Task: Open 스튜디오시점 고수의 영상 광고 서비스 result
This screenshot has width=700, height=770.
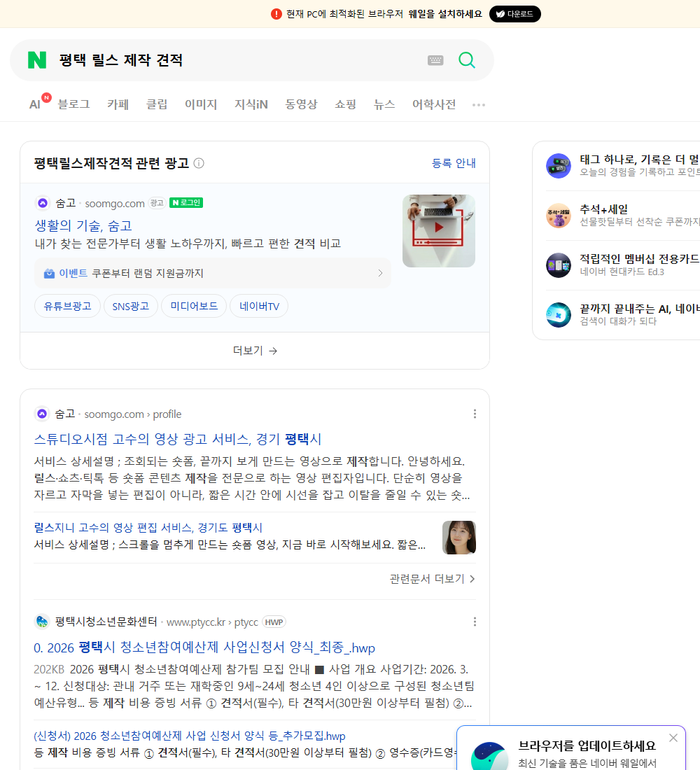Action: (x=177, y=439)
